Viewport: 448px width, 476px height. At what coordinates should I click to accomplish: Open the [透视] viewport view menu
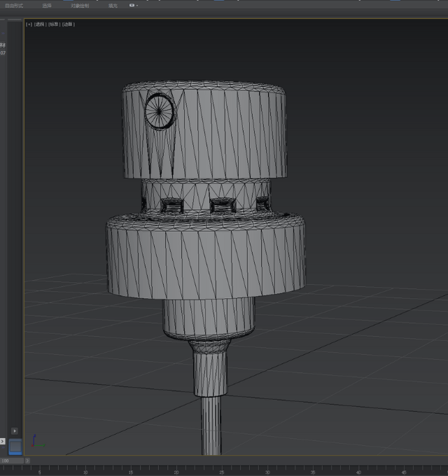pos(41,24)
